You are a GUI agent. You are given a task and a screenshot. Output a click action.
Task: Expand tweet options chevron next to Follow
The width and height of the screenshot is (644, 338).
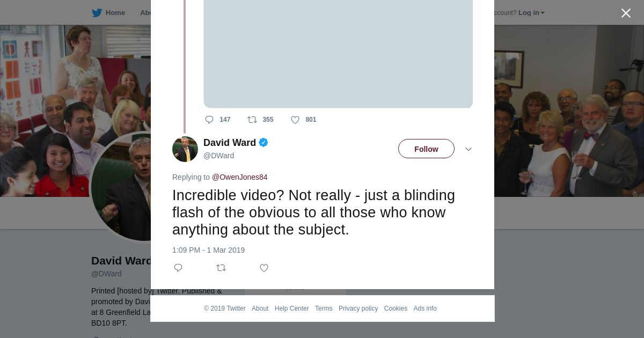[468, 149]
